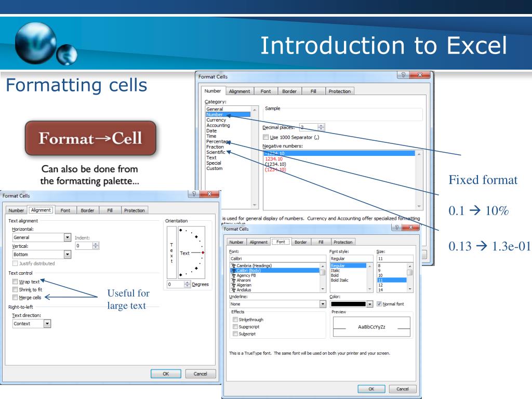Switch to the Alignment tab in the Number dialog
The width and height of the screenshot is (532, 399).
click(x=239, y=91)
